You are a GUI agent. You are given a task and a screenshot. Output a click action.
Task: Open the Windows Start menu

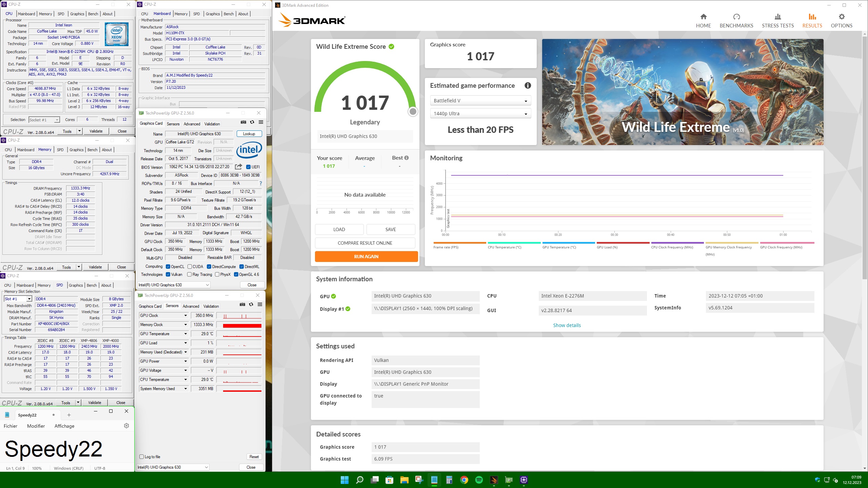click(x=344, y=480)
